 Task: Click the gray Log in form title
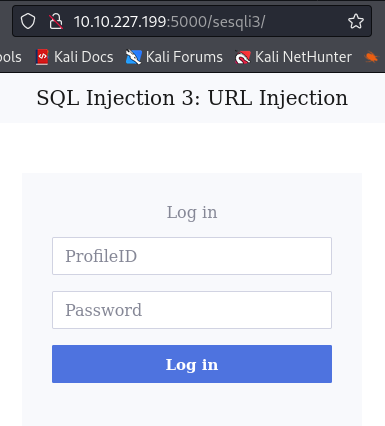coord(192,213)
